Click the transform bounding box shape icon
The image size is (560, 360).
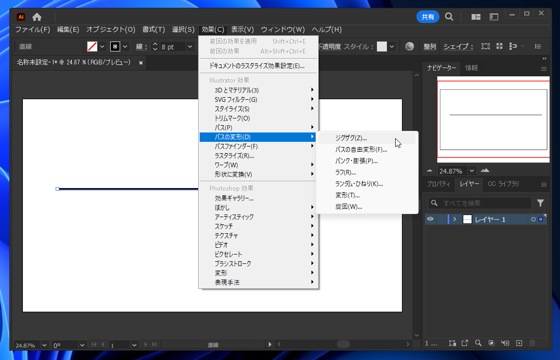coord(485,46)
